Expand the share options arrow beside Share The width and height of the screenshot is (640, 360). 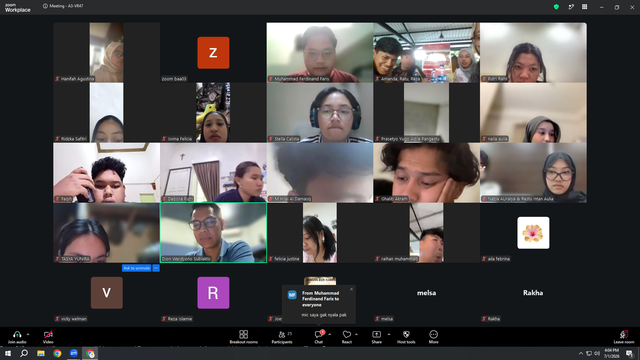coord(389,334)
